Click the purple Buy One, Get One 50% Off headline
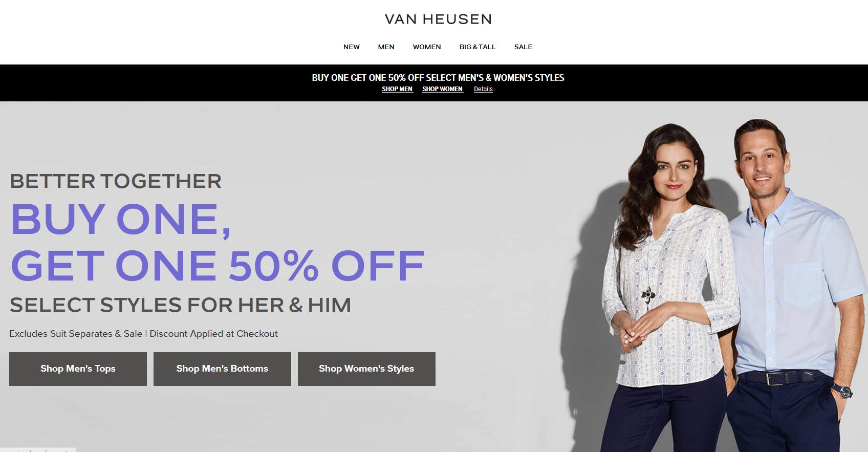Viewport: 868px width, 452px height. click(218, 242)
